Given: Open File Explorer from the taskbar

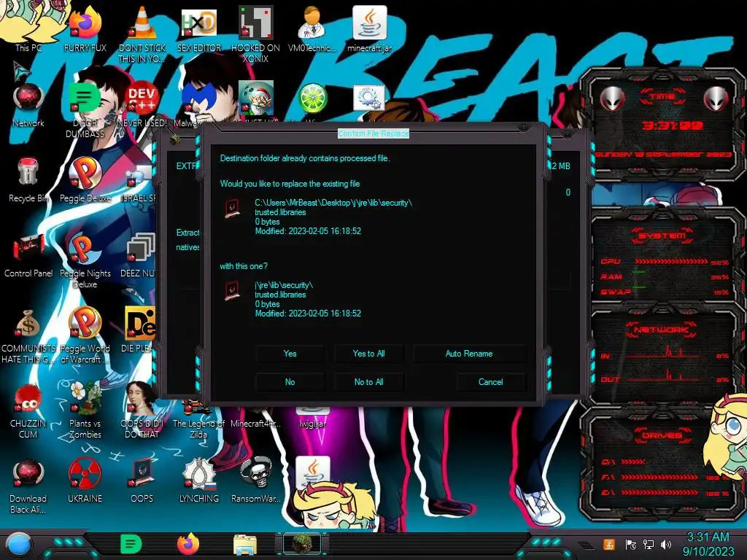Looking at the screenshot, I should point(245,545).
